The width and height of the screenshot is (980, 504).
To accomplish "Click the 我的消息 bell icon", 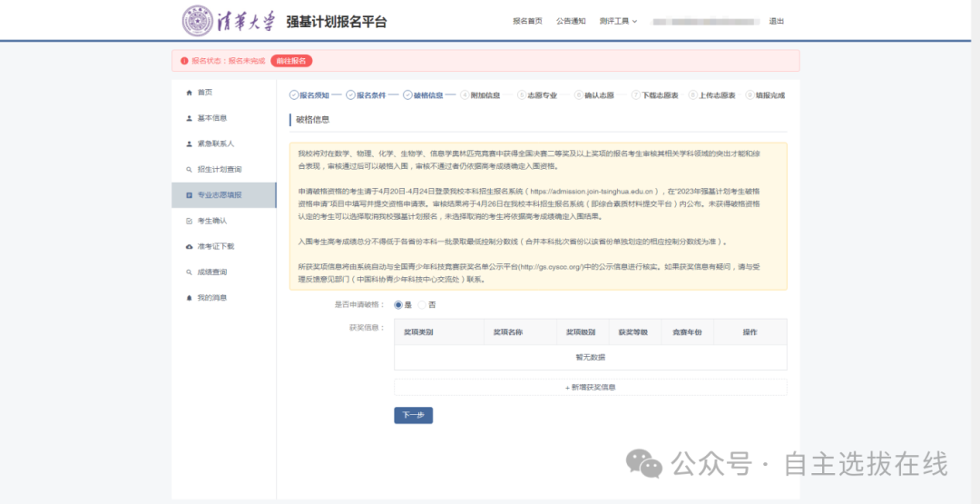I will coord(189,298).
